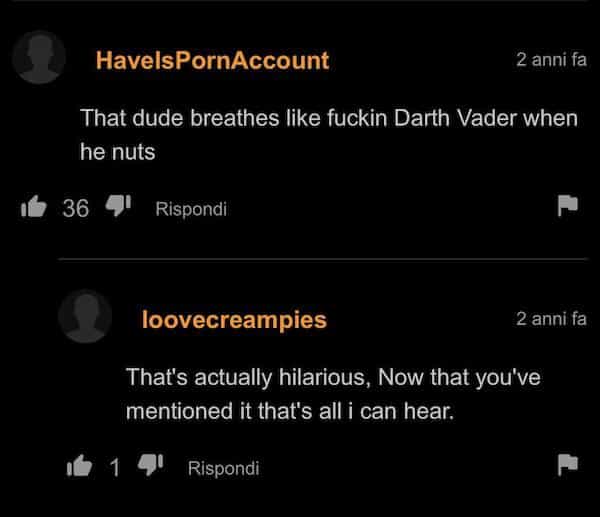Dislike the comment with 36 likes
Screen dimensions: 600x517
pos(118,205)
